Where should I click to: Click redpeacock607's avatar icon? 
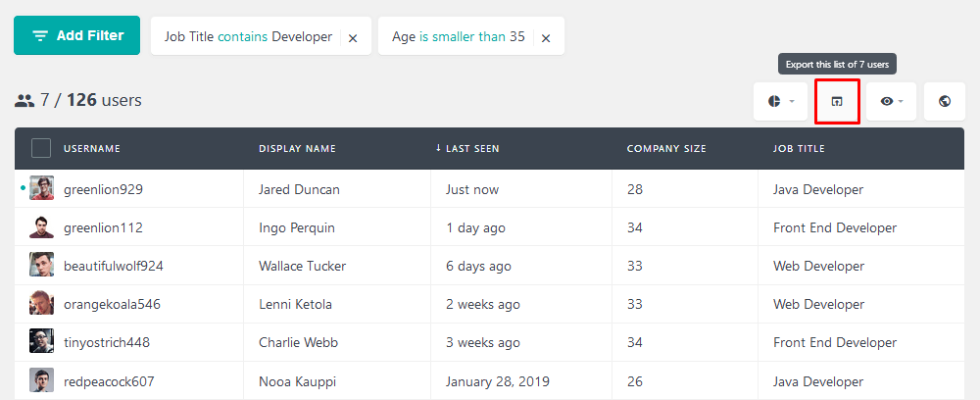point(41,380)
